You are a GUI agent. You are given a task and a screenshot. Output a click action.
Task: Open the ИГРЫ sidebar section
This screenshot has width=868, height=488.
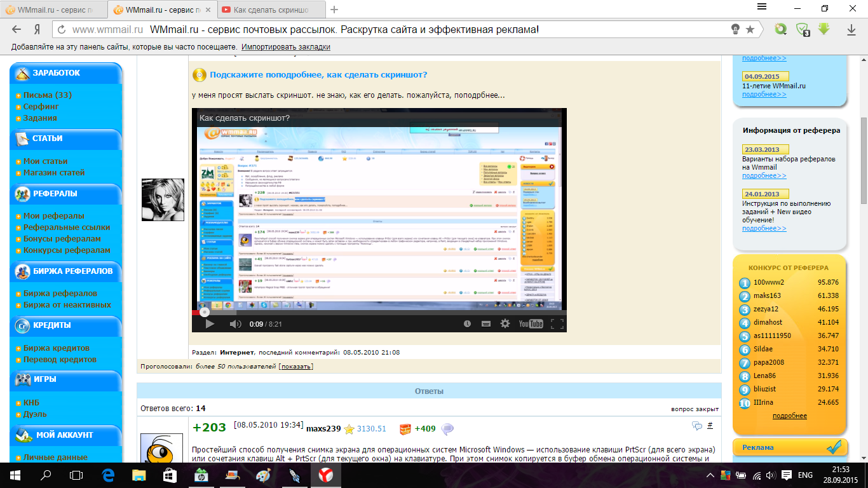click(66, 380)
